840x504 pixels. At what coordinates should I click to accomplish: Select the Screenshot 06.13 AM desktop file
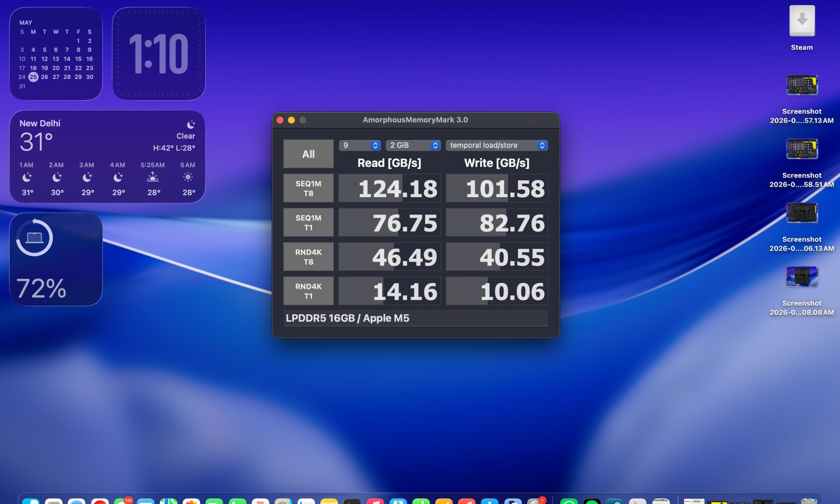click(802, 213)
